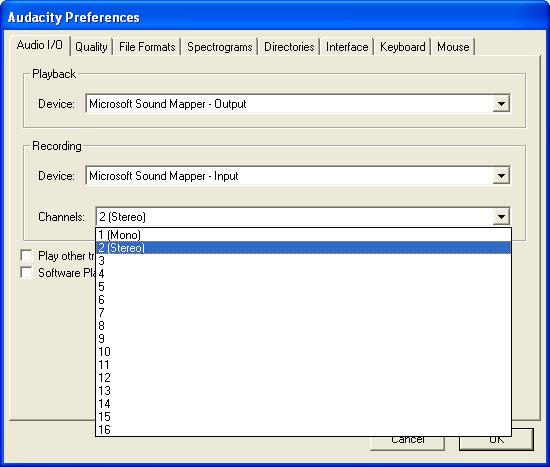Choose highlighted 2 (Stereo) list option
This screenshot has width=550, height=467.
coord(303,248)
